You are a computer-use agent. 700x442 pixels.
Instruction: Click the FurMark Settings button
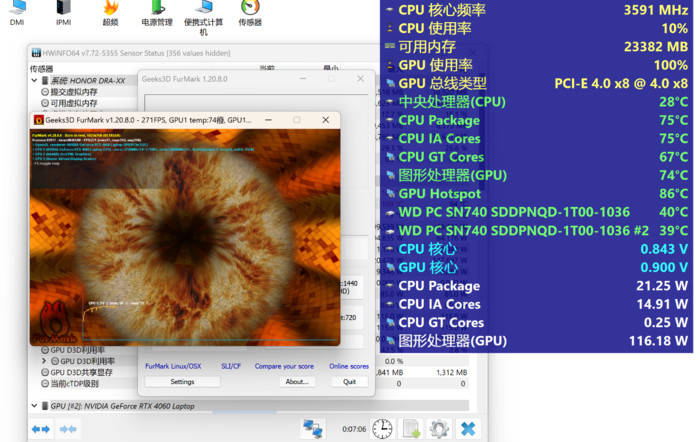(182, 382)
